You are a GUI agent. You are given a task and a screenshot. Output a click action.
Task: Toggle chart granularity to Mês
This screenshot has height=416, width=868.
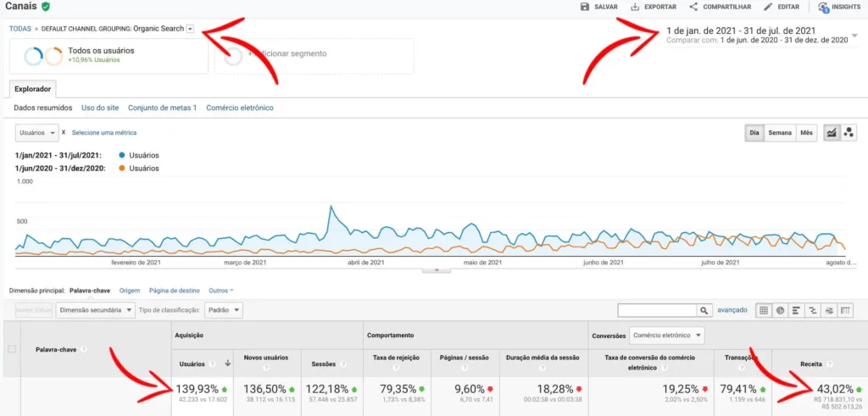[807, 133]
